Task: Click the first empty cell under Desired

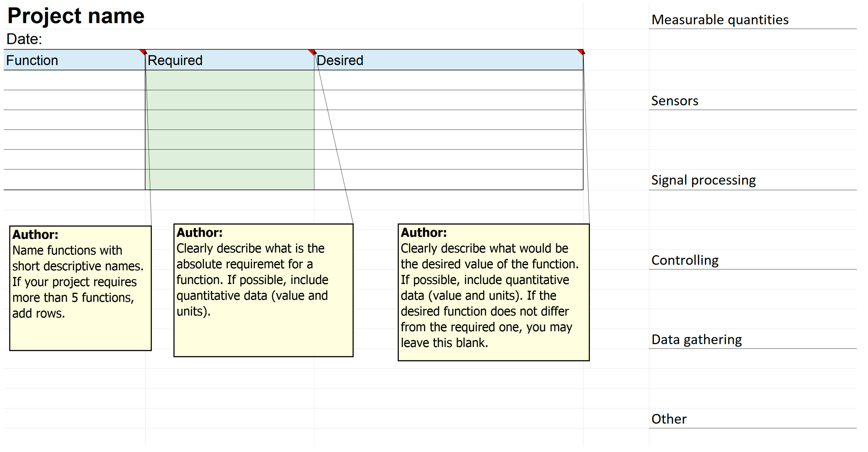Action: [448, 80]
